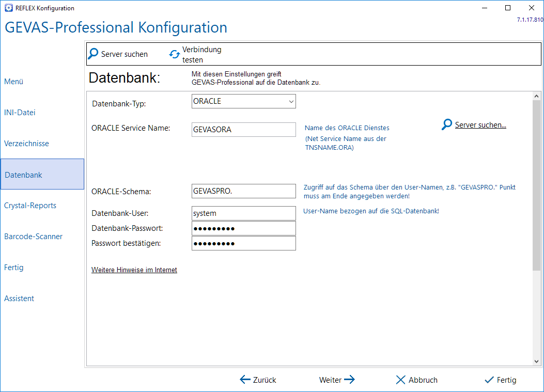Click the Datenbank: heading
Image resolution: width=544 pixels, height=392 pixels.
pyautogui.click(x=125, y=77)
